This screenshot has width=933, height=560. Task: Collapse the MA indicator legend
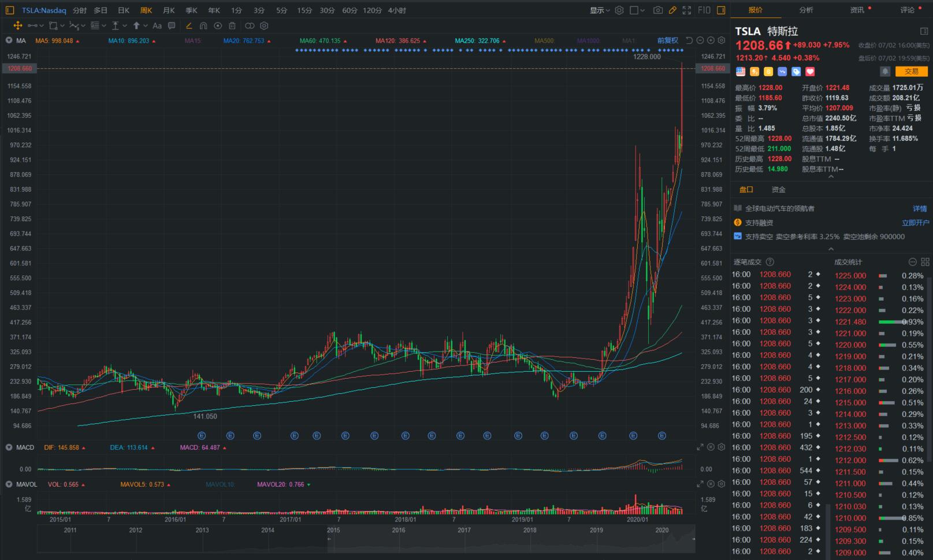(x=9, y=40)
